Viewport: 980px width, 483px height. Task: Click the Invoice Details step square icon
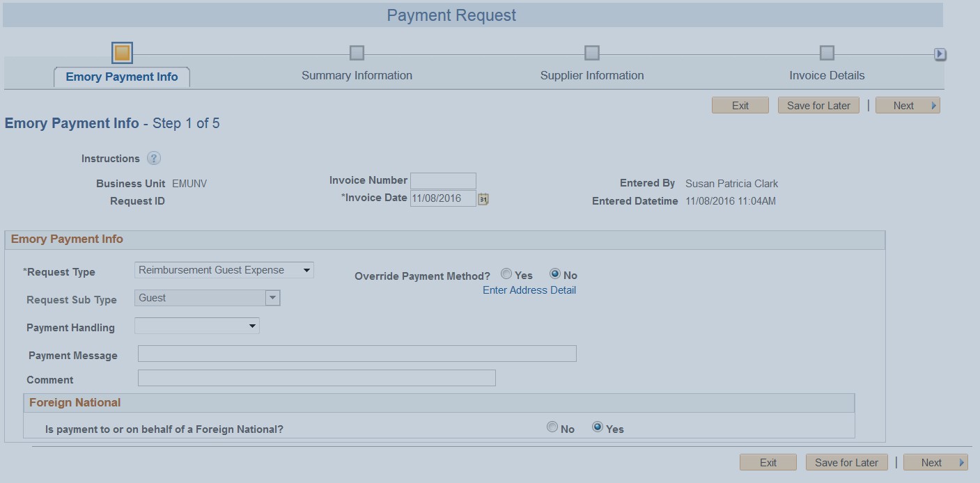[827, 52]
